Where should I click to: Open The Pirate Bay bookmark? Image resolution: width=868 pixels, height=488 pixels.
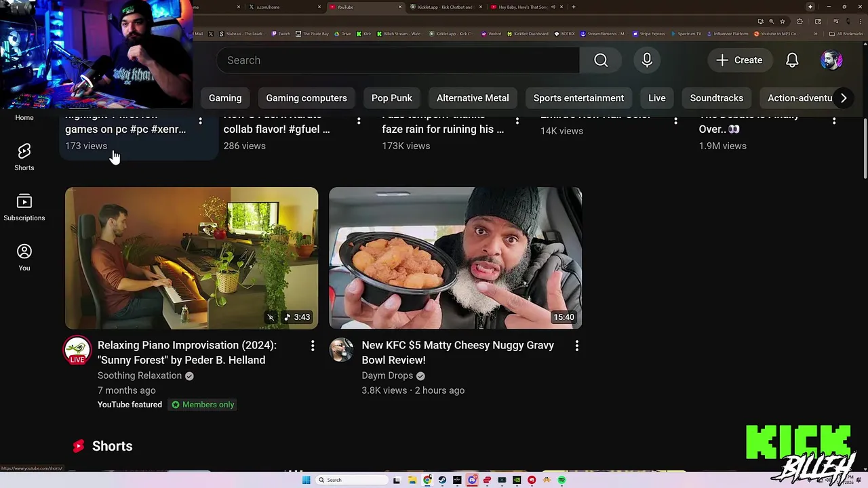point(312,33)
